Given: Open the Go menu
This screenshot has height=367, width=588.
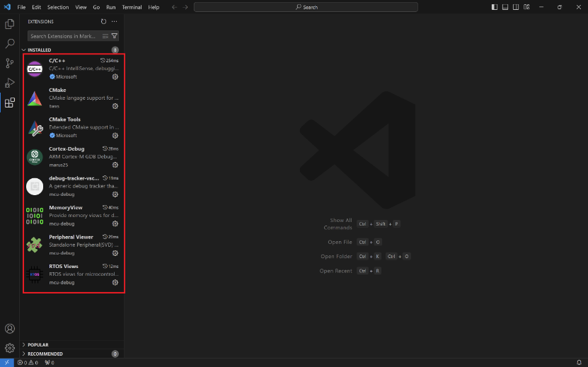Looking at the screenshot, I should (x=96, y=7).
